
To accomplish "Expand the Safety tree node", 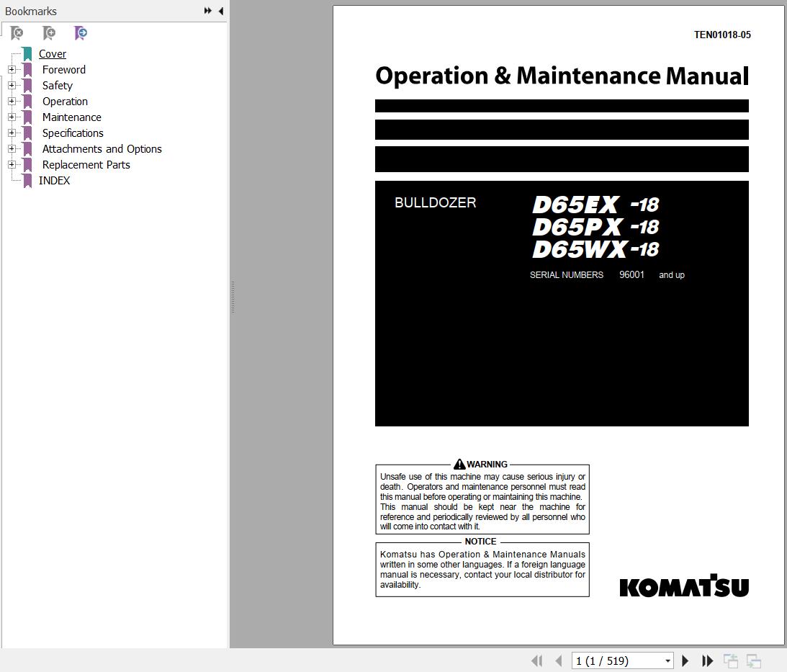I will click(12, 86).
